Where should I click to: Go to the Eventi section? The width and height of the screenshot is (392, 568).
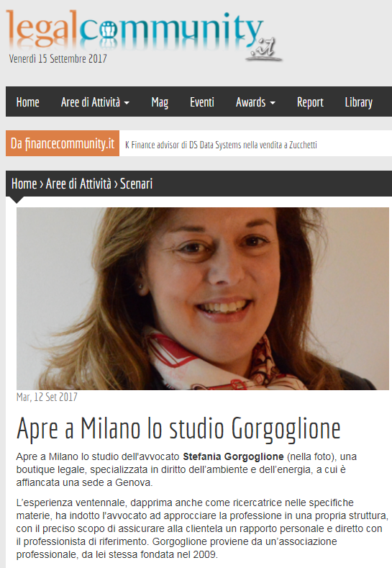coord(202,102)
